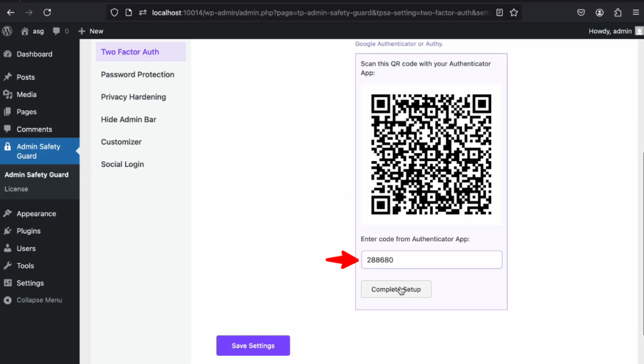This screenshot has height=364, width=644.
Task: Go to License submenu link
Action: 16,189
